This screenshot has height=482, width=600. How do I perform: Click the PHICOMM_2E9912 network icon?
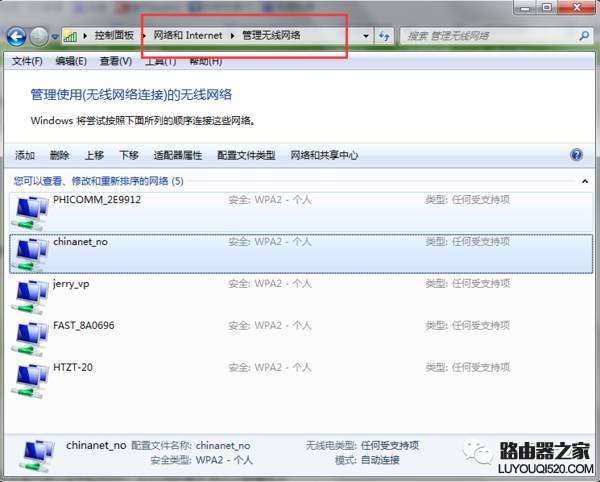pos(30,213)
